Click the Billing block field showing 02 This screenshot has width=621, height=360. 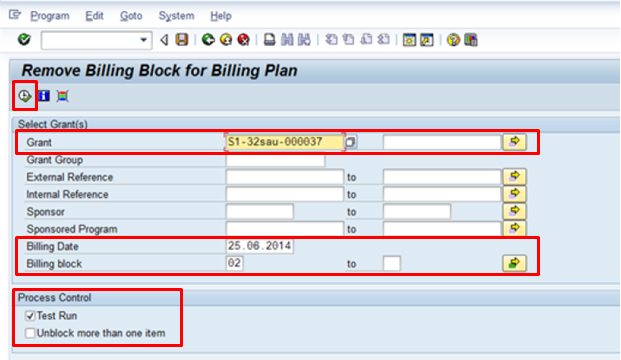tap(234, 263)
